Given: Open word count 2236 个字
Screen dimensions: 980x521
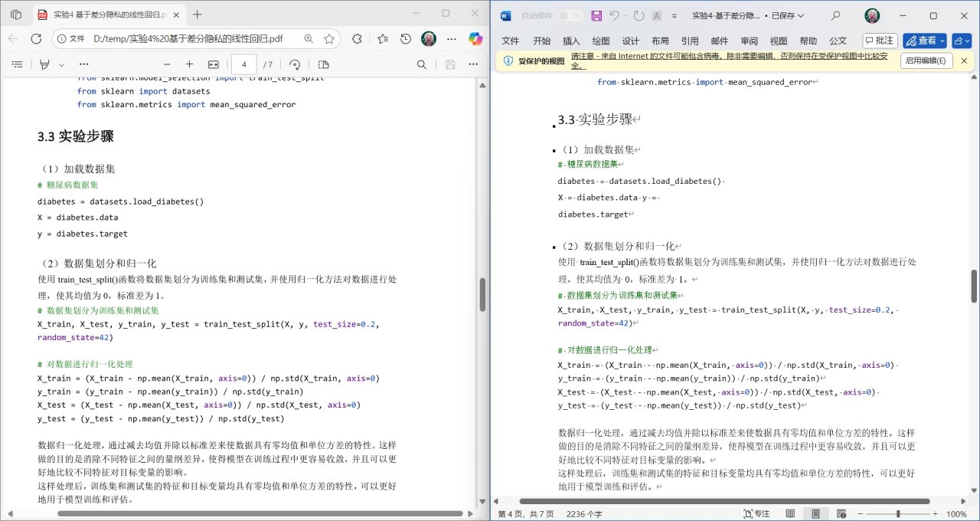Looking at the screenshot, I should click(584, 514).
